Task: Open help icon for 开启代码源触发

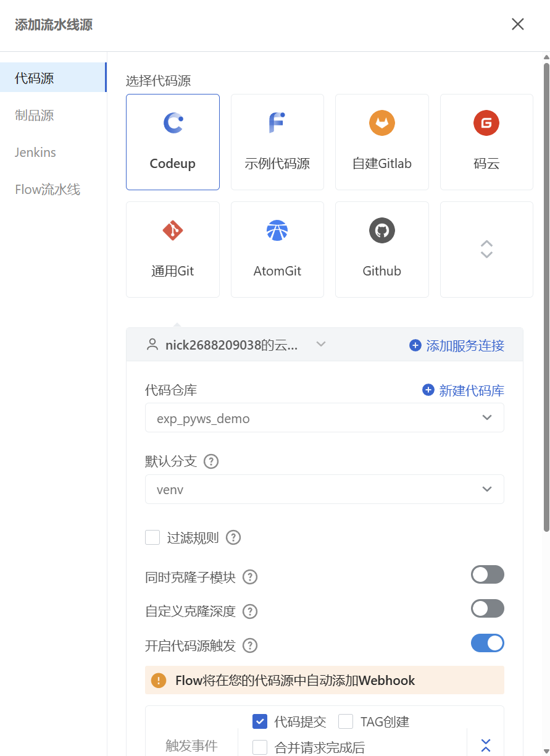Action: click(250, 645)
